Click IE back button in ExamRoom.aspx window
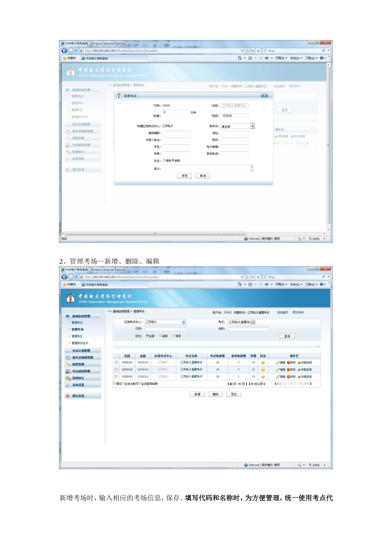Screen dimensions: 392x555 click(x=64, y=277)
